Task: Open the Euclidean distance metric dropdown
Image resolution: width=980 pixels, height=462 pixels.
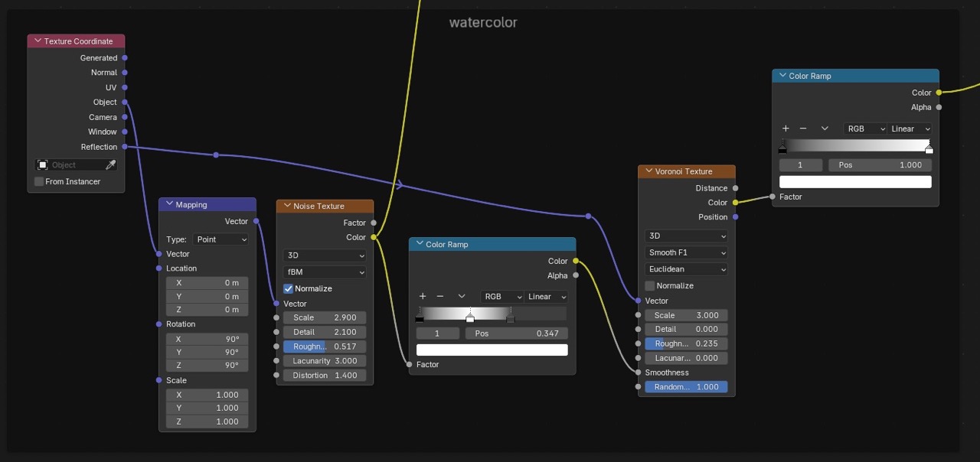Action: click(x=686, y=269)
